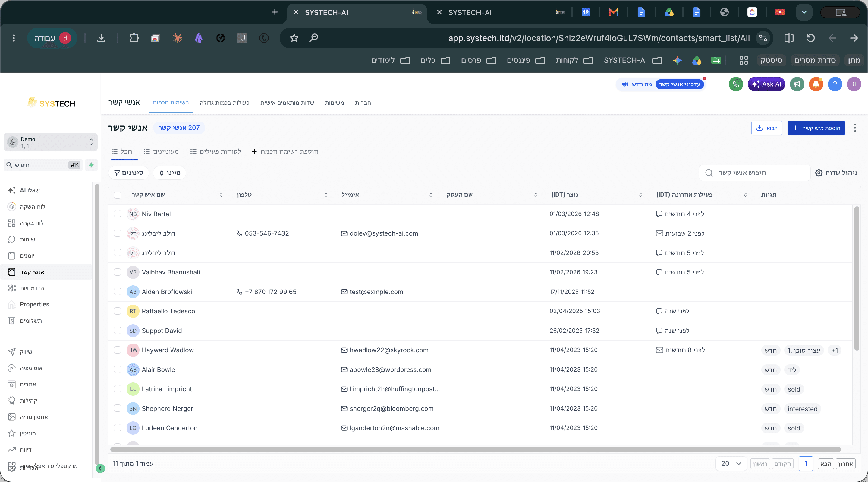Select the Raffaello Tedesco row checkbox

(118, 311)
